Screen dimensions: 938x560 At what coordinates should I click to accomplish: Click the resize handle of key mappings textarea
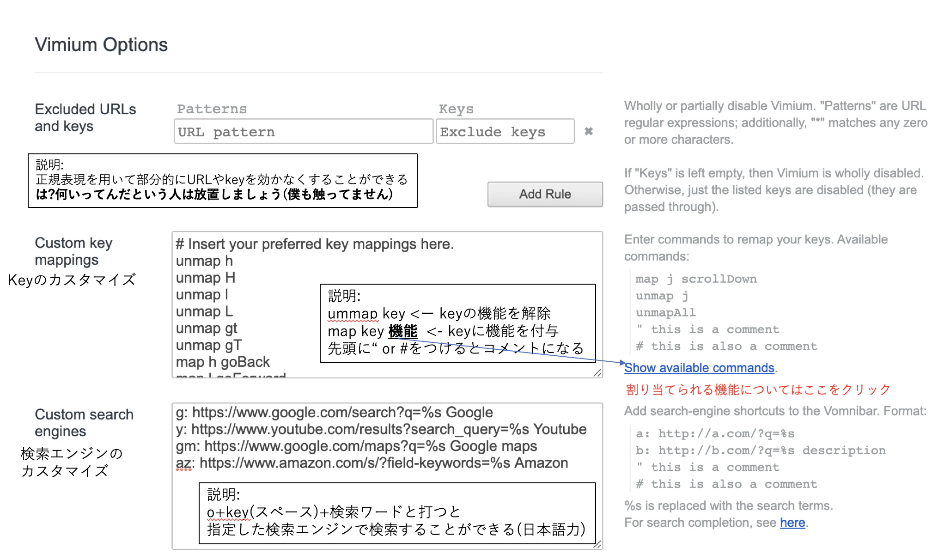coord(597,372)
